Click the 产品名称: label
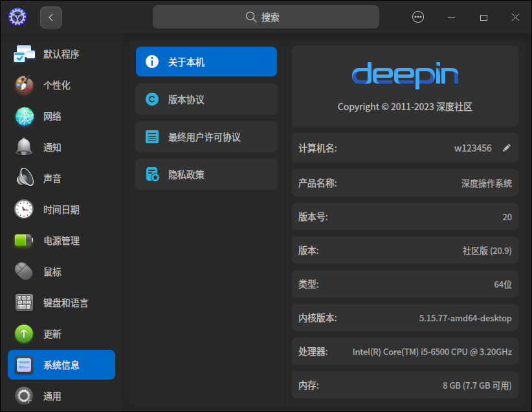Image resolution: width=532 pixels, height=412 pixels. tap(318, 183)
